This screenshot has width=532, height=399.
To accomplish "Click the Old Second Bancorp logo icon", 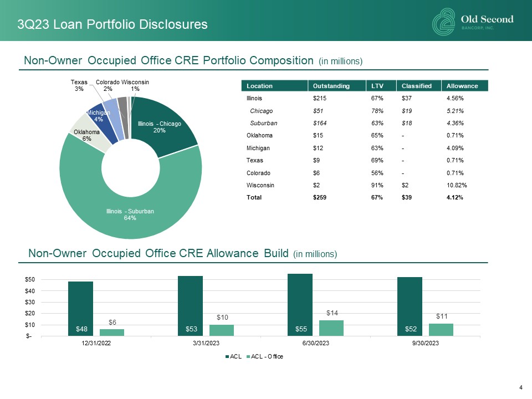I will click(444, 22).
